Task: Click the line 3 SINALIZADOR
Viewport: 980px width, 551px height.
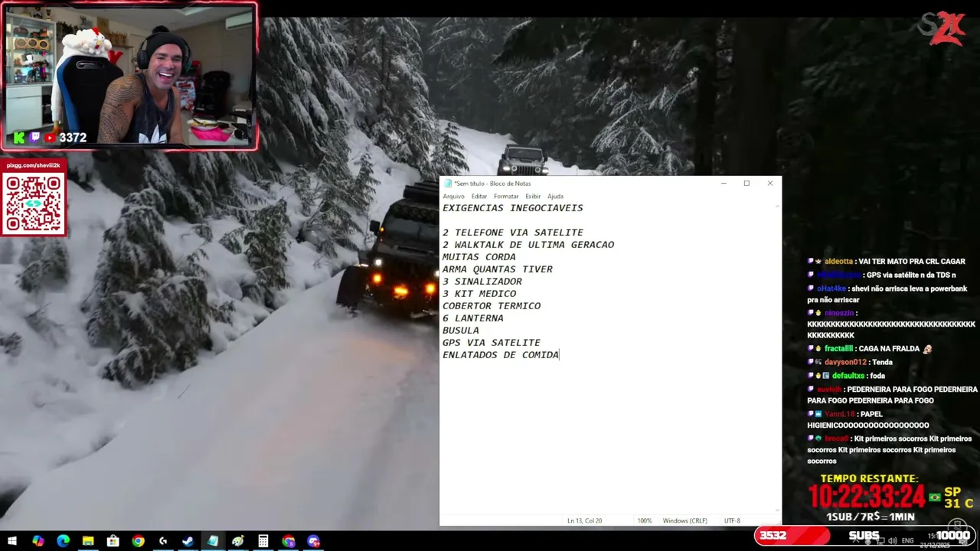Action: 482,282
